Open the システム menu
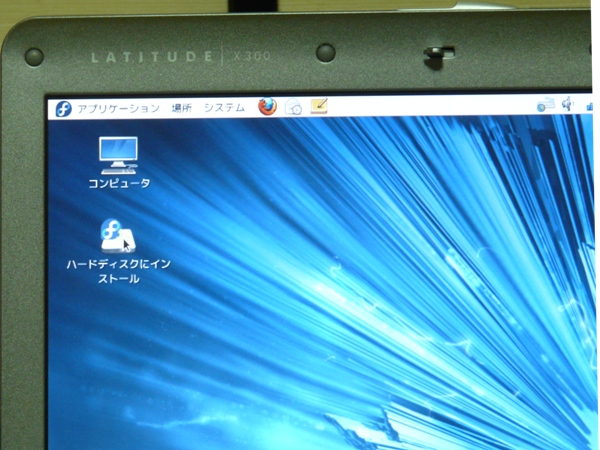 224,108
